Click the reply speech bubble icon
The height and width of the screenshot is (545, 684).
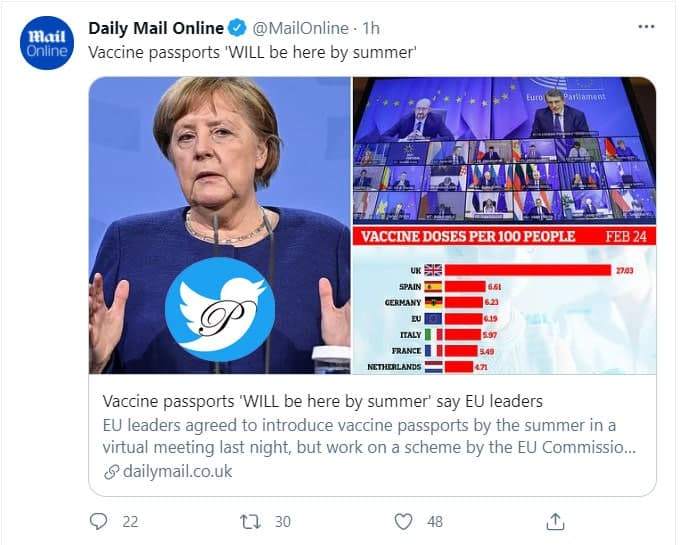(x=98, y=521)
